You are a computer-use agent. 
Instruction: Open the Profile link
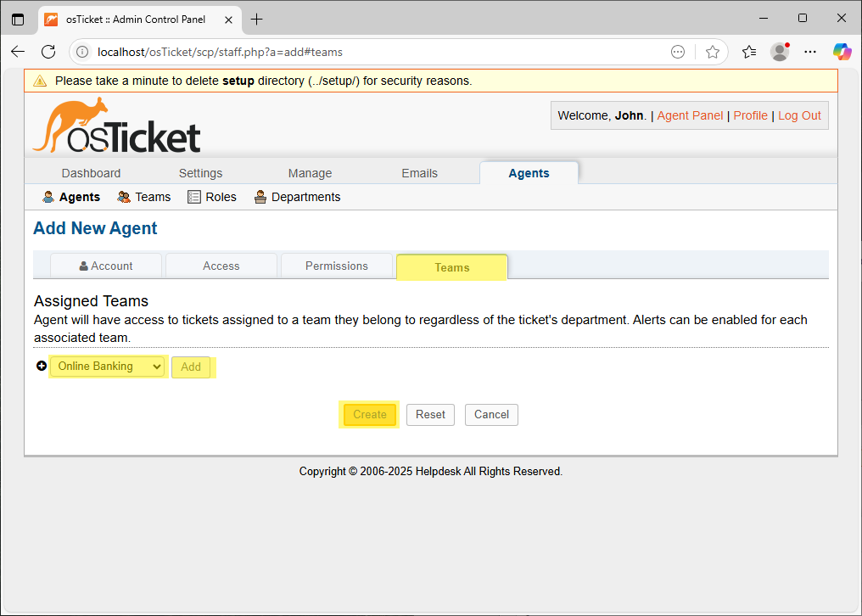[x=750, y=115]
